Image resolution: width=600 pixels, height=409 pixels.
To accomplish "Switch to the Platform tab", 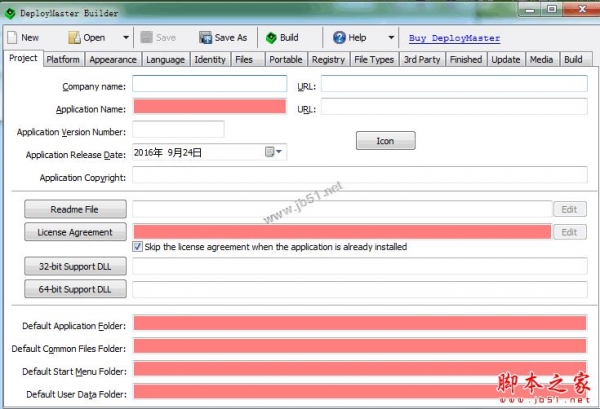I will pyautogui.click(x=63, y=60).
